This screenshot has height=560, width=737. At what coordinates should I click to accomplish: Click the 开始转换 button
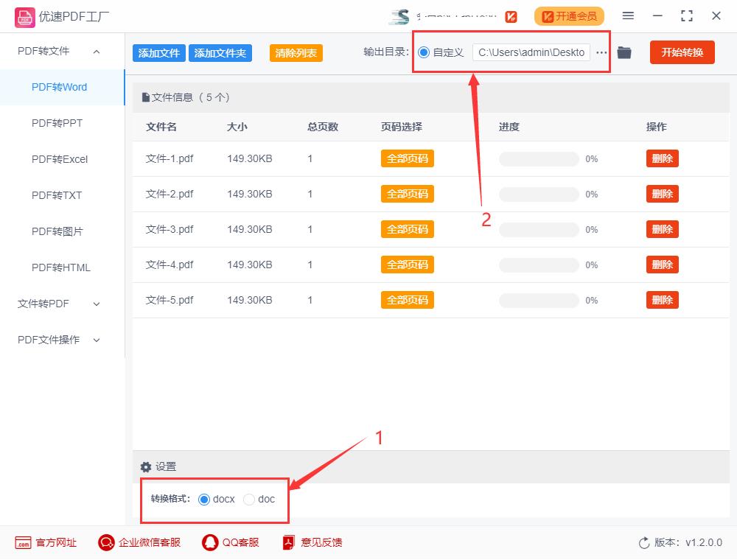click(x=682, y=52)
